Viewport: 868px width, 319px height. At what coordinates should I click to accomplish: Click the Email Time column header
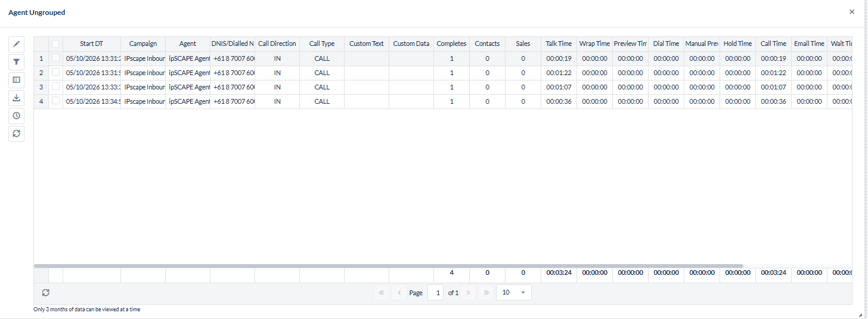(809, 44)
